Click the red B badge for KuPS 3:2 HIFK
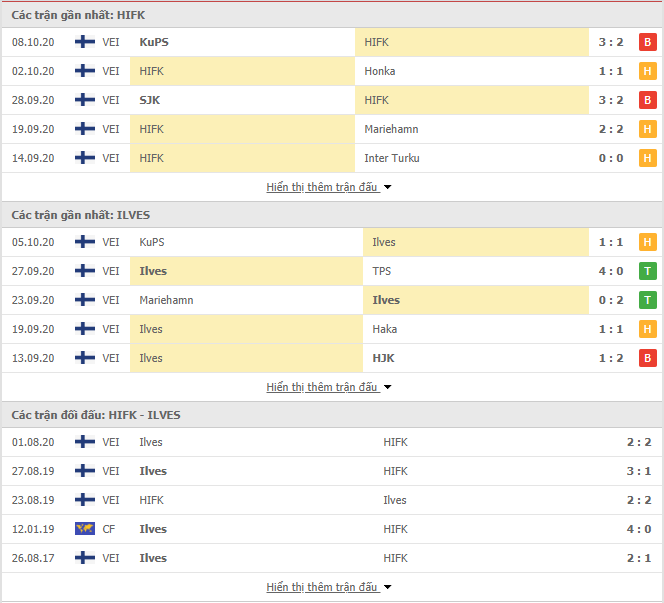This screenshot has height=603, width=664. click(x=647, y=42)
